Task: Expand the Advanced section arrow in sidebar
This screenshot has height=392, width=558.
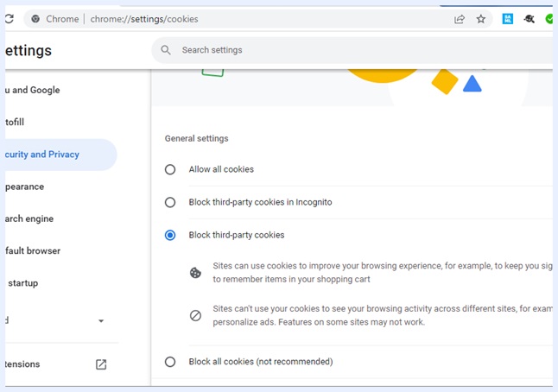Action: click(x=101, y=321)
